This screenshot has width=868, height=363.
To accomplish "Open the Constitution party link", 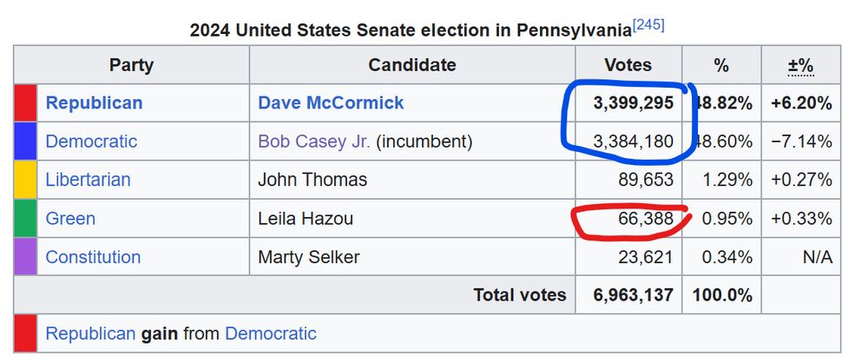I will coord(93,257).
